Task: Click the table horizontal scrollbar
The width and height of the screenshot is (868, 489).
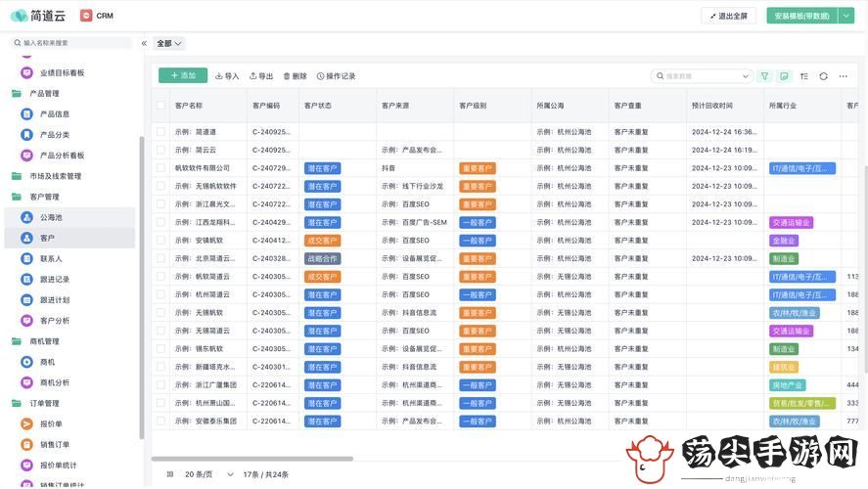Action: point(252,459)
